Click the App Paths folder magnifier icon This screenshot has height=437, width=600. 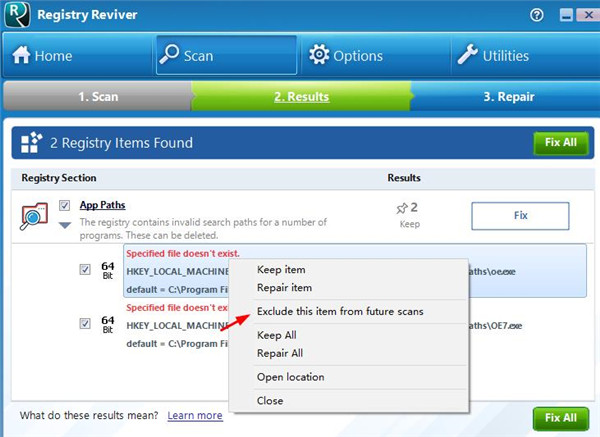pos(34,216)
